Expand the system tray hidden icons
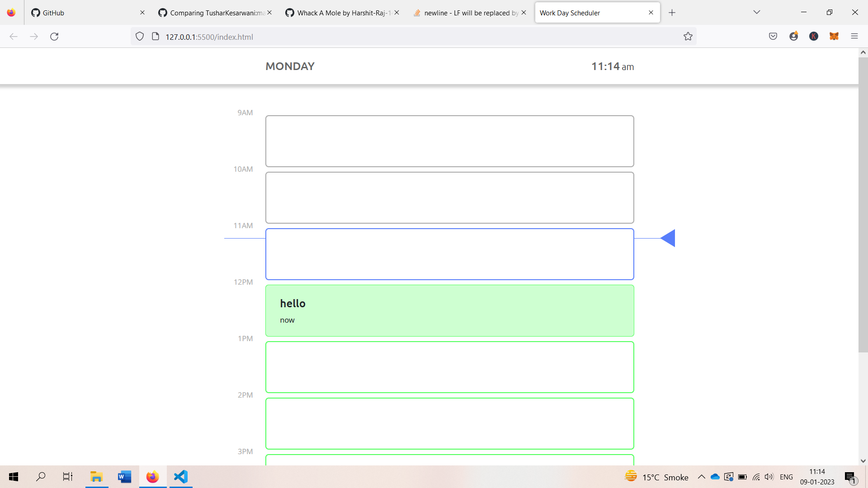868x488 pixels. [x=702, y=477]
